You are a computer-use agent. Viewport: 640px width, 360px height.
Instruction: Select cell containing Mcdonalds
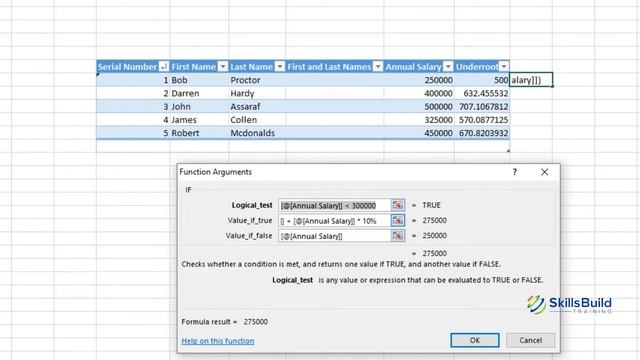(257, 133)
